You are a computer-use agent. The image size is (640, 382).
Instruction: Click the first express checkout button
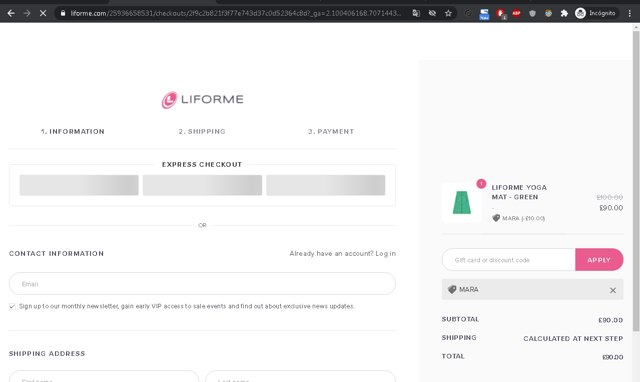pyautogui.click(x=79, y=185)
